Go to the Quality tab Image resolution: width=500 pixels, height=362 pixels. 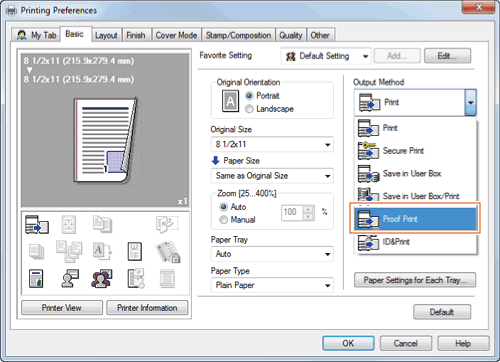pyautogui.click(x=291, y=35)
